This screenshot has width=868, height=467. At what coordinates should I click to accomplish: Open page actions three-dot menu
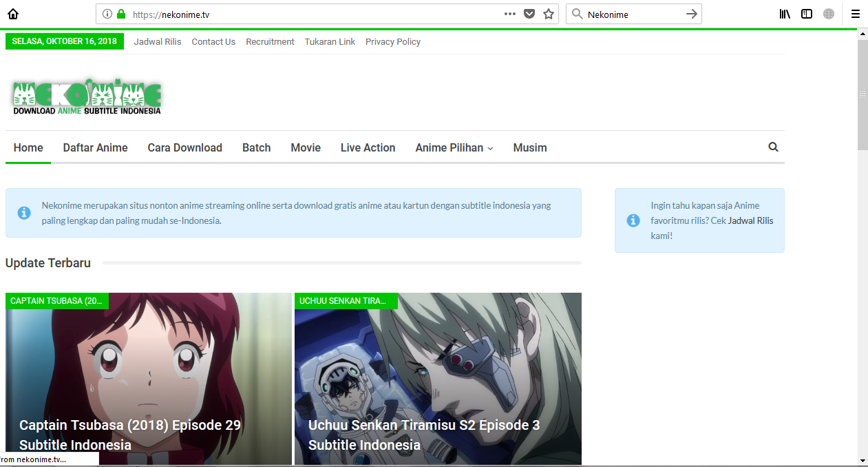510,14
